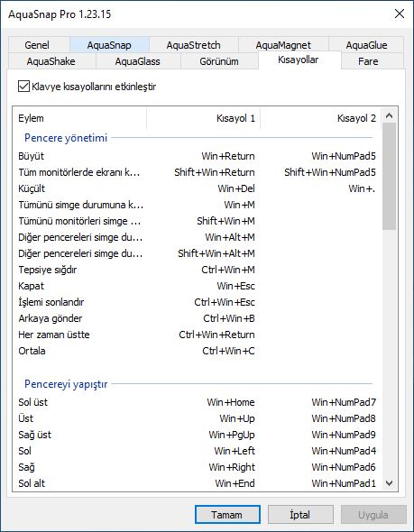Image resolution: width=414 pixels, height=532 pixels.
Task: Click the Win+NumPad7 shortcut cell
Action: coord(344,402)
